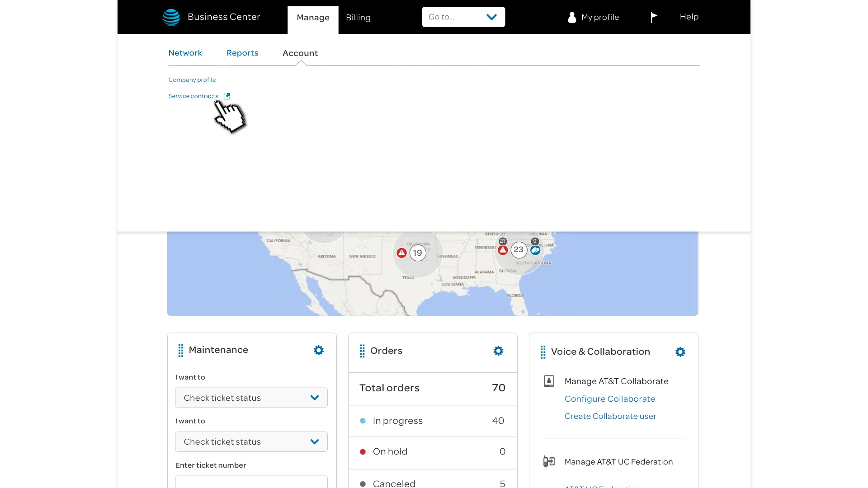868x488 pixels.
Task: Click the Manage AT&T Collaborate heading
Action: tap(616, 381)
